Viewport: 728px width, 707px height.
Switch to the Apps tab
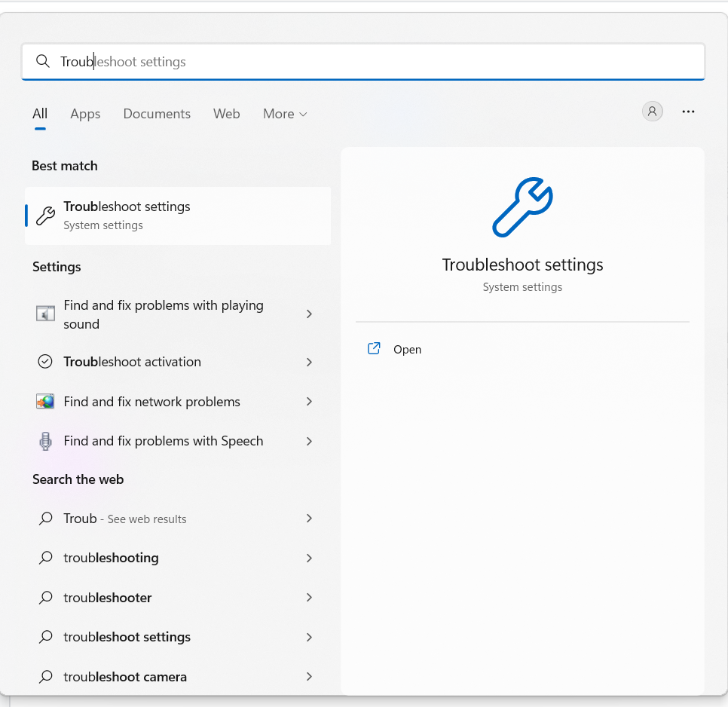click(x=85, y=114)
